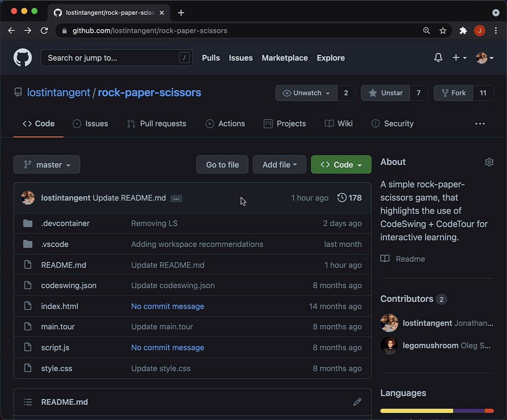The width and height of the screenshot is (507, 420).
Task: Reload the page
Action: pos(44,30)
